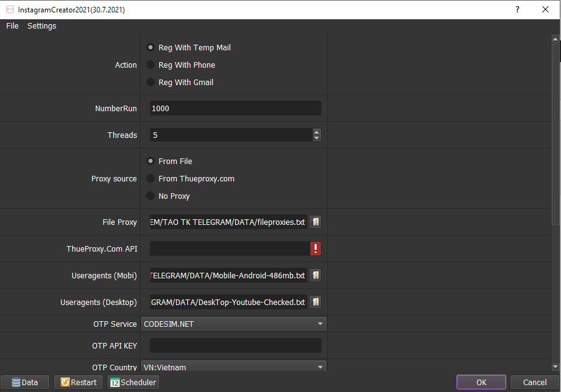
Task: Click the File Proxy browse icon
Action: pos(315,222)
